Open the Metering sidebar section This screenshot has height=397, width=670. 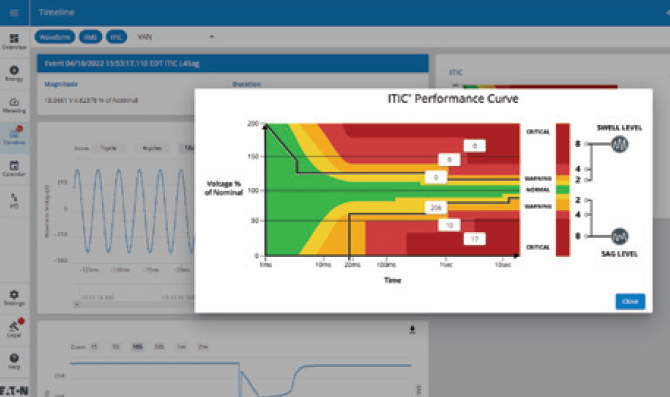[14, 105]
